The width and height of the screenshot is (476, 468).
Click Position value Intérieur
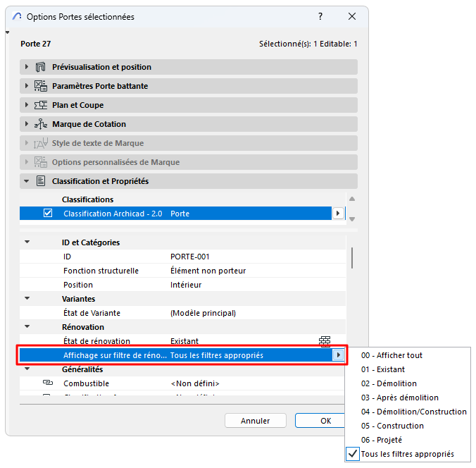pyautogui.click(x=186, y=285)
